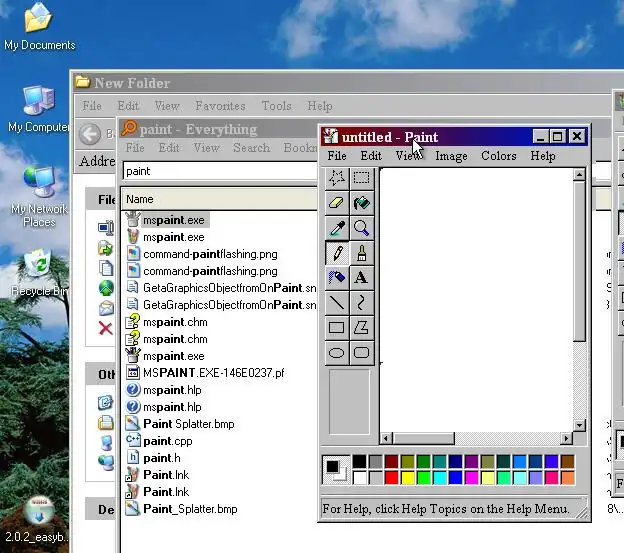Click inside the white Paint canvas

pyautogui.click(x=476, y=298)
